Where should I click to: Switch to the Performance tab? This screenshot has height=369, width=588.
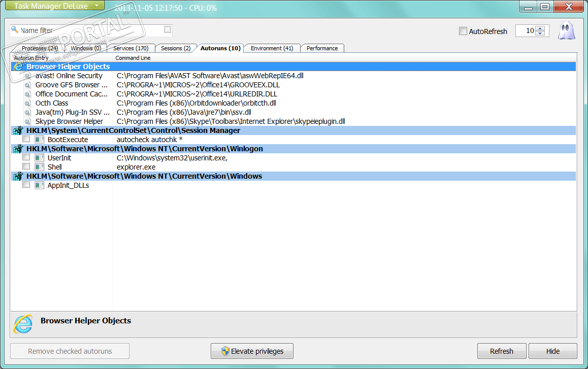[322, 48]
